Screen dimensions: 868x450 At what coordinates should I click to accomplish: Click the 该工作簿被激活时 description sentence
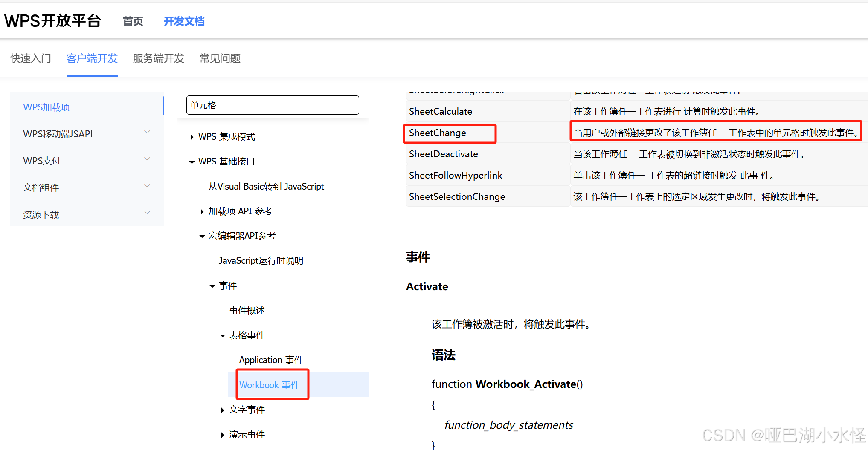(512, 324)
